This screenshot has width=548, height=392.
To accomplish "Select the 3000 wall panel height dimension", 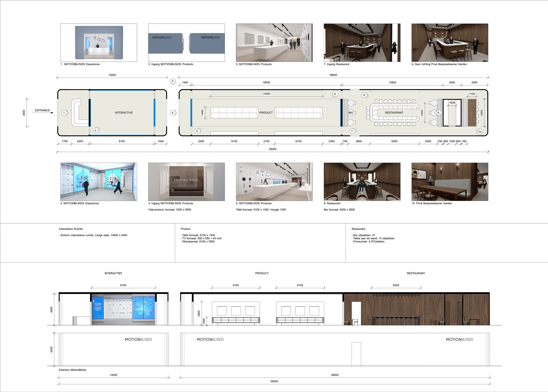I will tap(199, 313).
